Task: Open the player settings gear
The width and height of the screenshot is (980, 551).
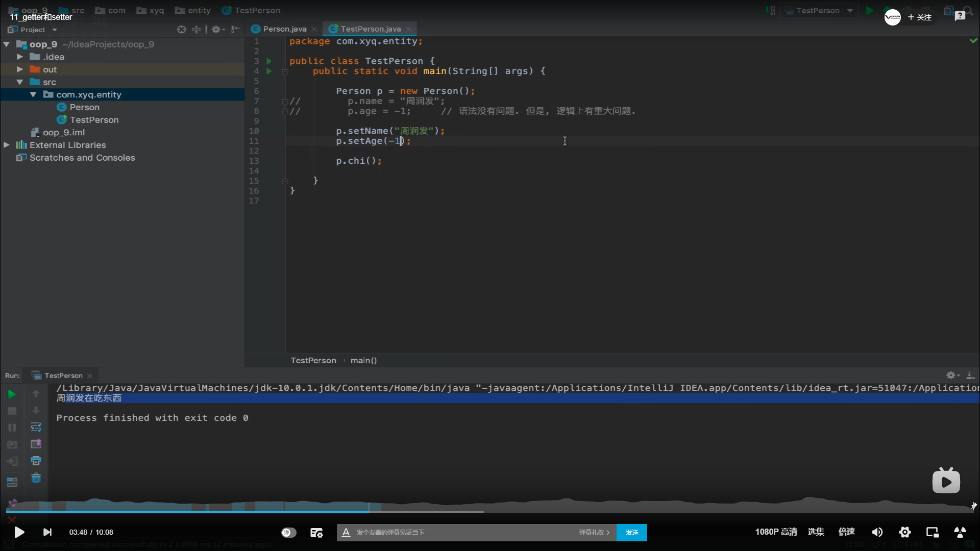Action: pos(905,532)
